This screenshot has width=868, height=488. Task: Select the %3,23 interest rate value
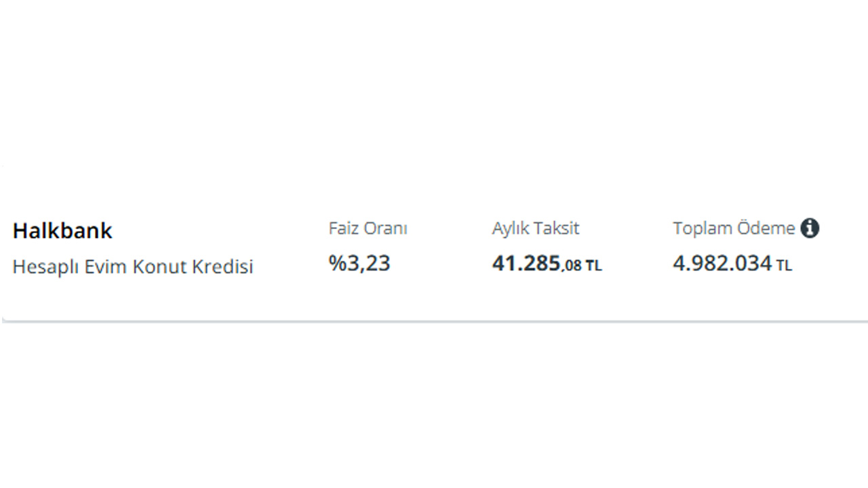tap(359, 263)
